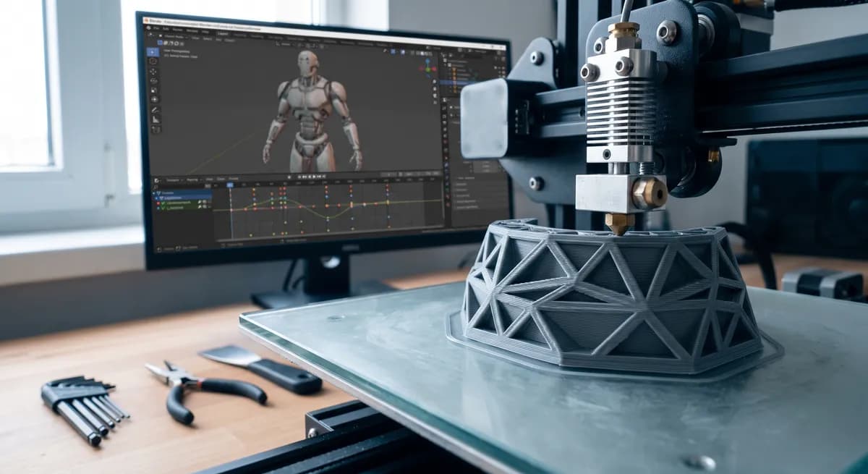Open the Edit menu

166,29
